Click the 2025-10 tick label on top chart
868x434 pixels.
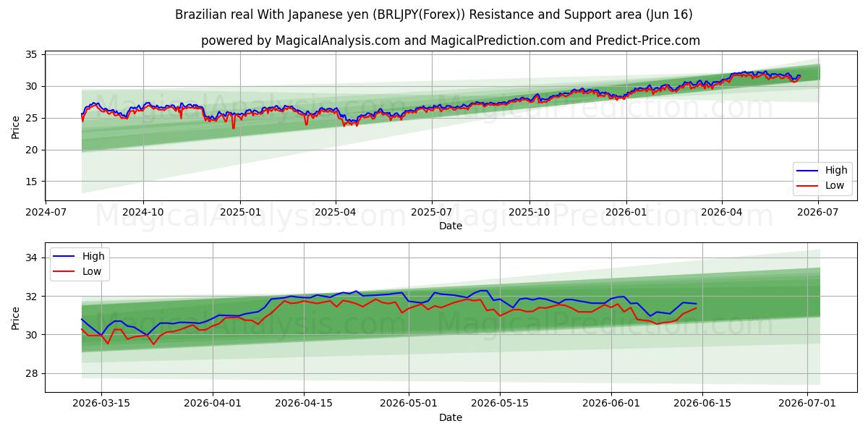click(529, 212)
